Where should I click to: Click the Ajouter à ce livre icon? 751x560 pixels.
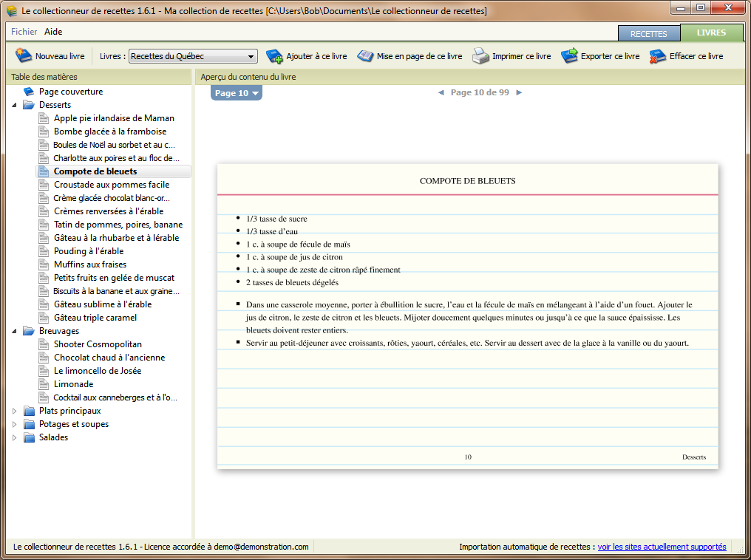tap(274, 56)
